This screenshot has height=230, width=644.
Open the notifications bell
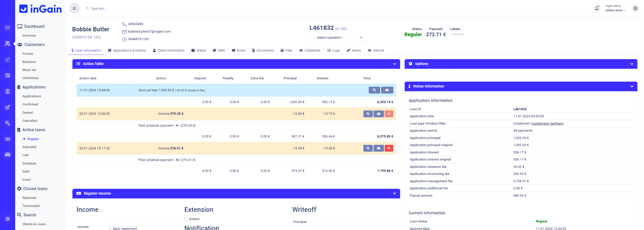[597, 8]
